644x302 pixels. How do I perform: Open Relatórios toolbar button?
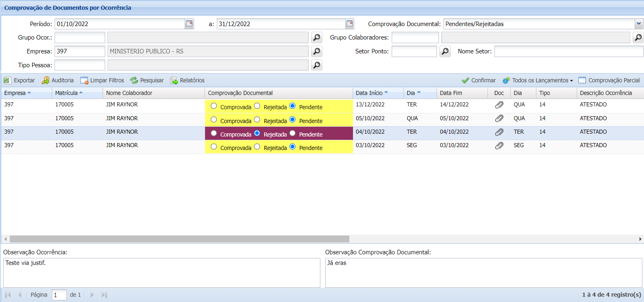187,80
